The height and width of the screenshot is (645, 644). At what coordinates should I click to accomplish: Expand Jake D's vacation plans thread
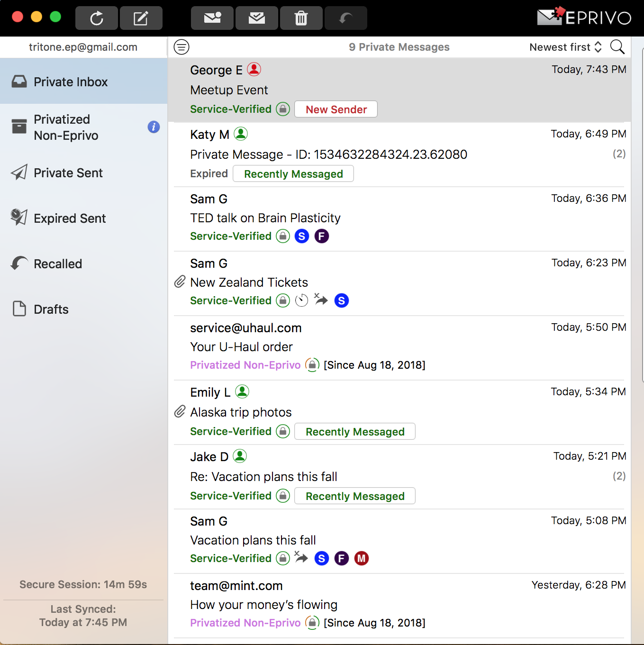619,476
